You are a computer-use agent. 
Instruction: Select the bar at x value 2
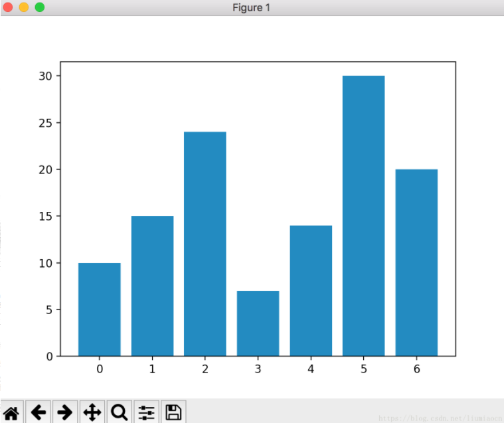click(205, 244)
